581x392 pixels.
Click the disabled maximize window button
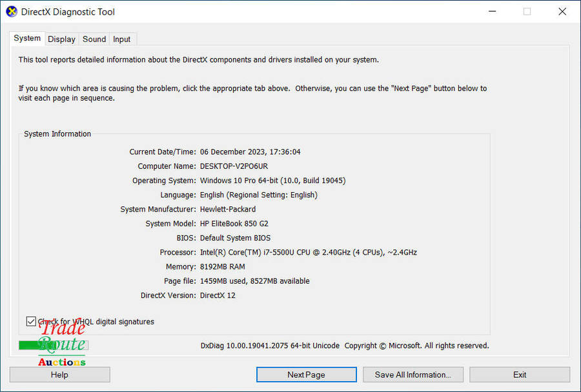pyautogui.click(x=527, y=12)
